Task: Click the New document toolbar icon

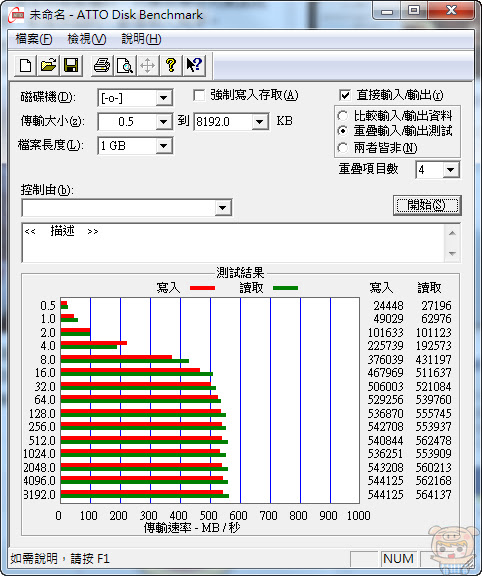Action: 25,66
